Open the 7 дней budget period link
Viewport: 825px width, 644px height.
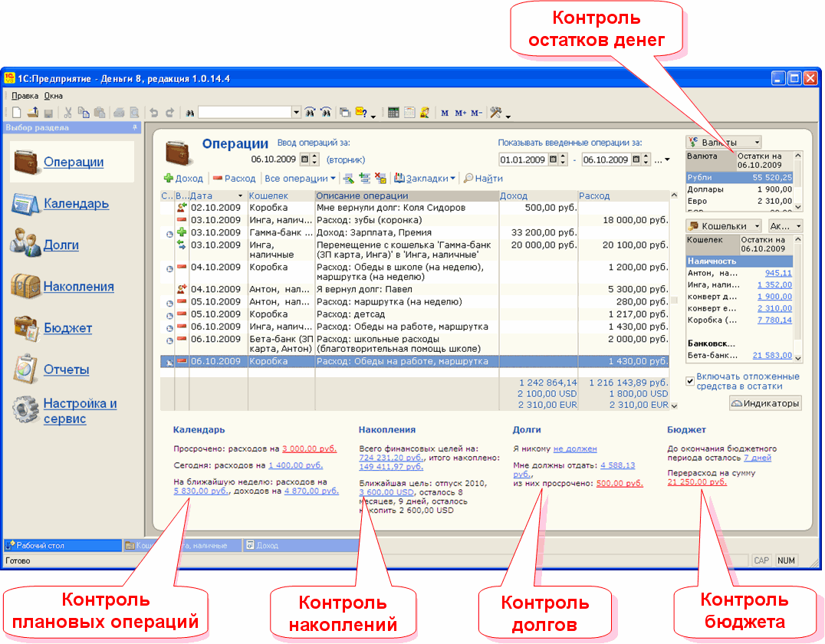point(757,458)
